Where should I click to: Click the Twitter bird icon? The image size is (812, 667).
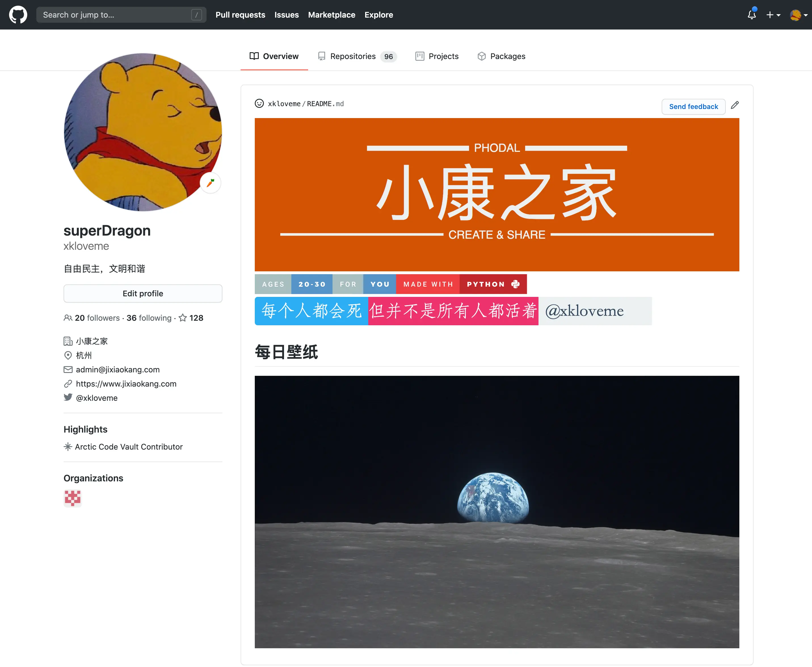[68, 397]
